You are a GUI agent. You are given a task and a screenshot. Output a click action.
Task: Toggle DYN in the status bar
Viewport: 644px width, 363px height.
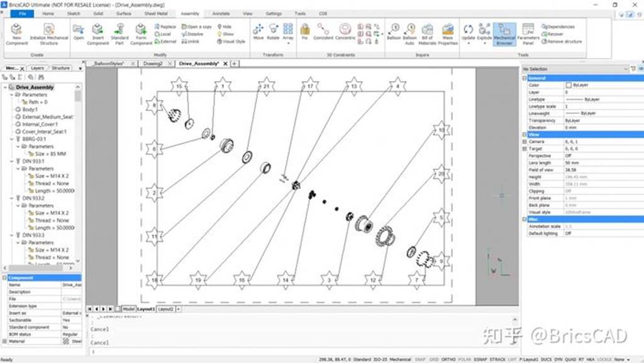558,359
